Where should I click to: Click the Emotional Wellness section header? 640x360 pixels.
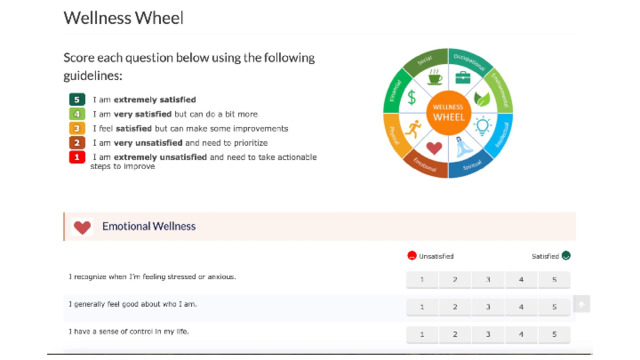pyautogui.click(x=320, y=227)
